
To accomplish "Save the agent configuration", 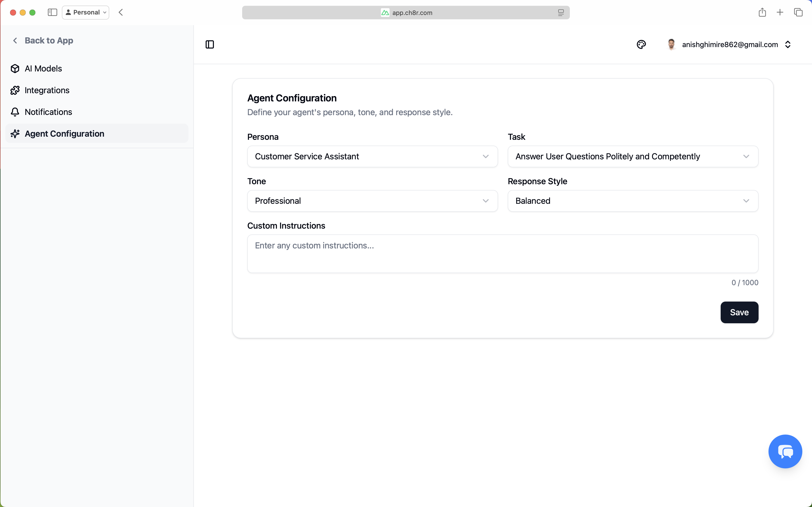I will point(739,312).
